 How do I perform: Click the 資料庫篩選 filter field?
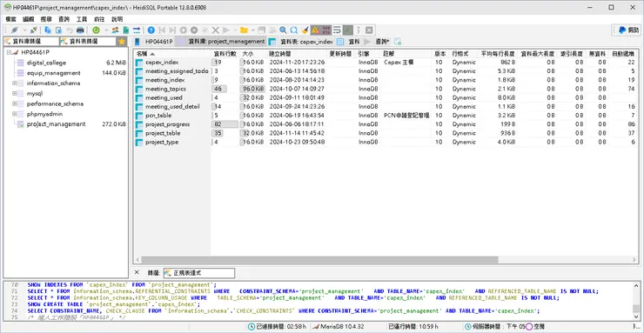(31, 42)
